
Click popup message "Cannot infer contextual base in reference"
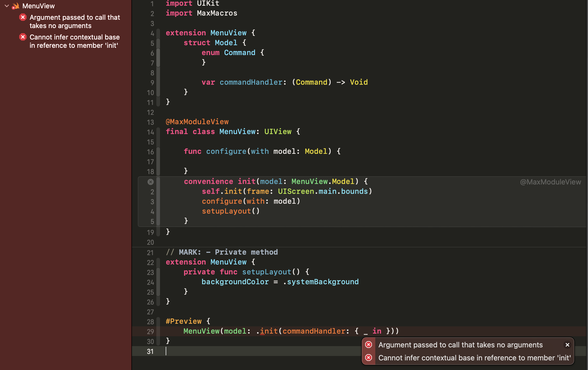pos(474,358)
